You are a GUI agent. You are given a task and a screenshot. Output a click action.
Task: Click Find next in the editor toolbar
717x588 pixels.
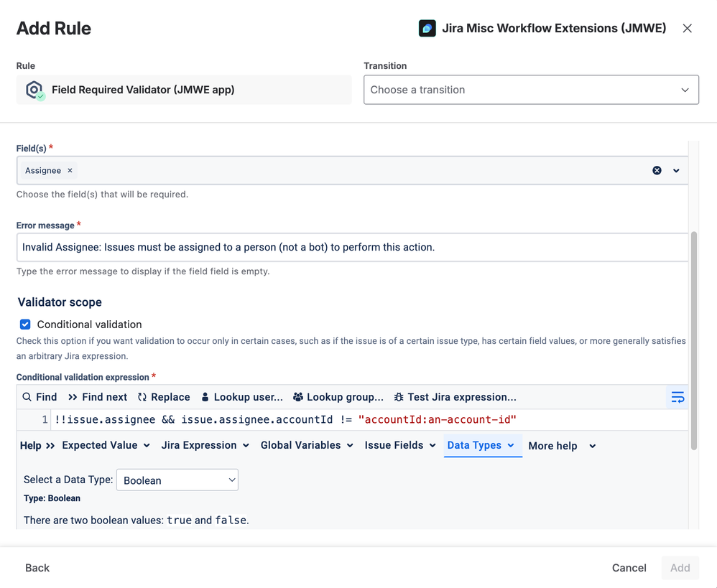coord(98,397)
